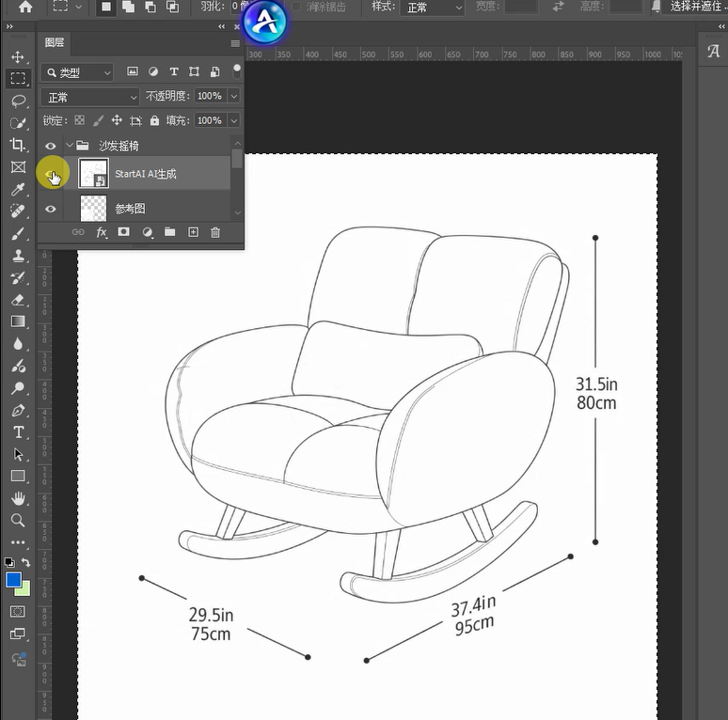Toggle the layer filter switch
728x720 pixels.
tap(237, 71)
